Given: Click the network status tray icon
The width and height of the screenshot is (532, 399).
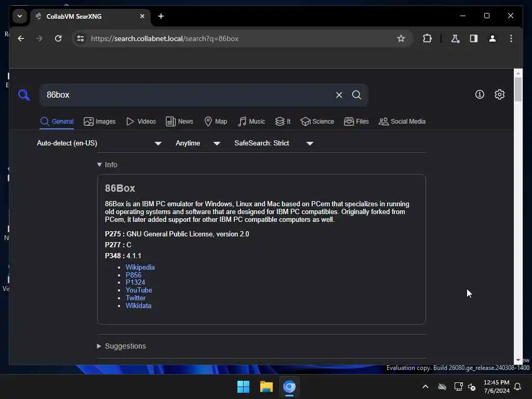Looking at the screenshot, I should 458,387.
